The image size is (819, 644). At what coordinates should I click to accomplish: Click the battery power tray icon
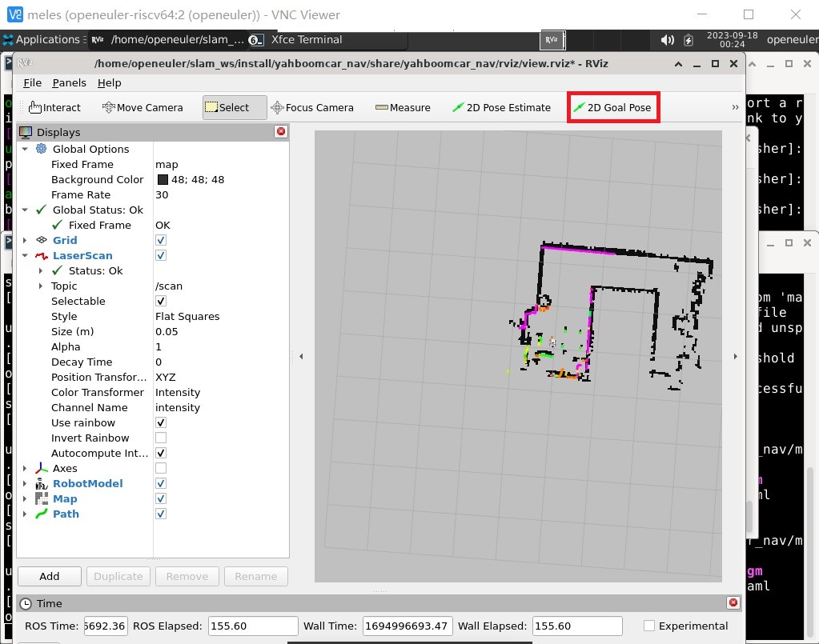[x=689, y=40]
